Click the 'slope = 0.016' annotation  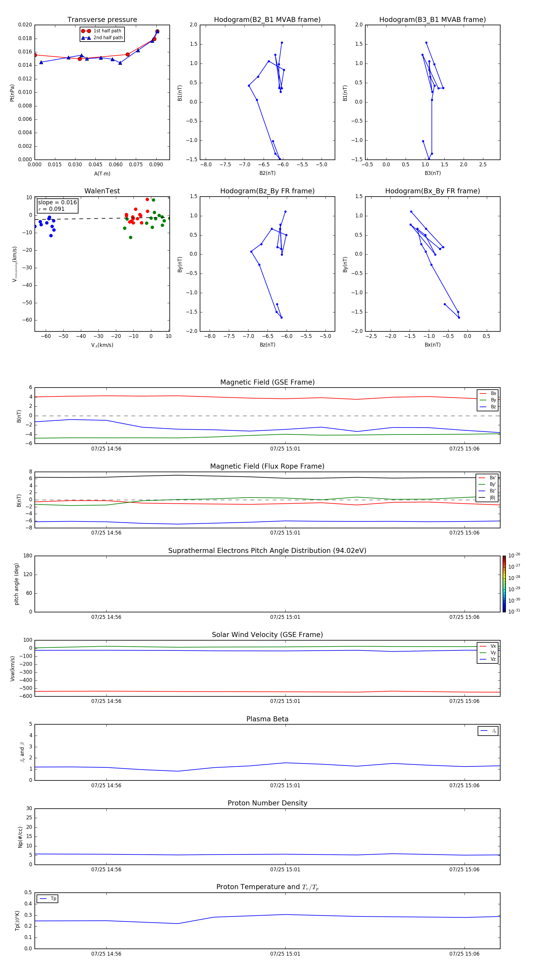pos(57,203)
